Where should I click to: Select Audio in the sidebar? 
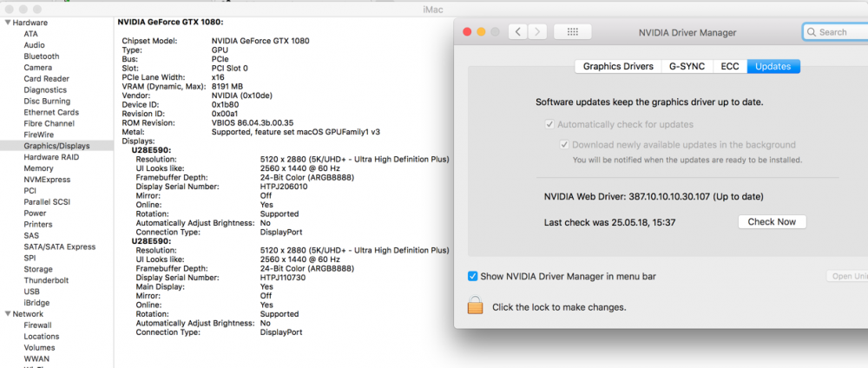point(35,45)
